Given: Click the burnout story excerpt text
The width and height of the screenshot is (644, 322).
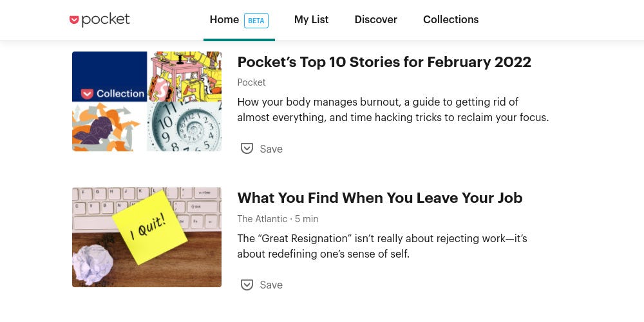Looking at the screenshot, I should click(x=393, y=109).
